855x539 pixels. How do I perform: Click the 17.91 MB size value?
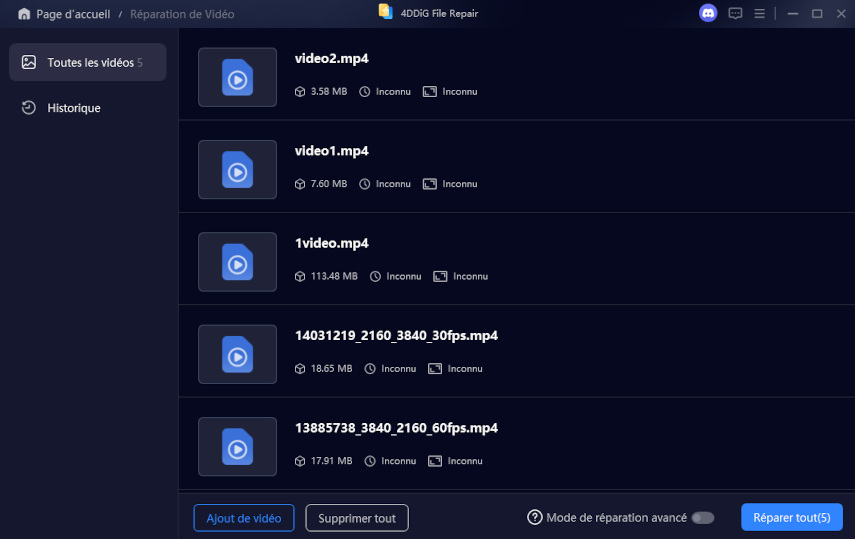[x=332, y=461]
